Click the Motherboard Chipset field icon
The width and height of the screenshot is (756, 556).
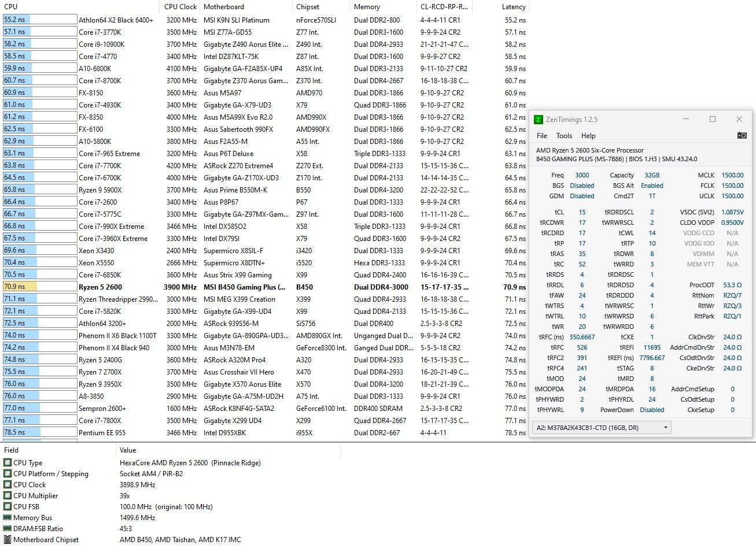(8, 539)
